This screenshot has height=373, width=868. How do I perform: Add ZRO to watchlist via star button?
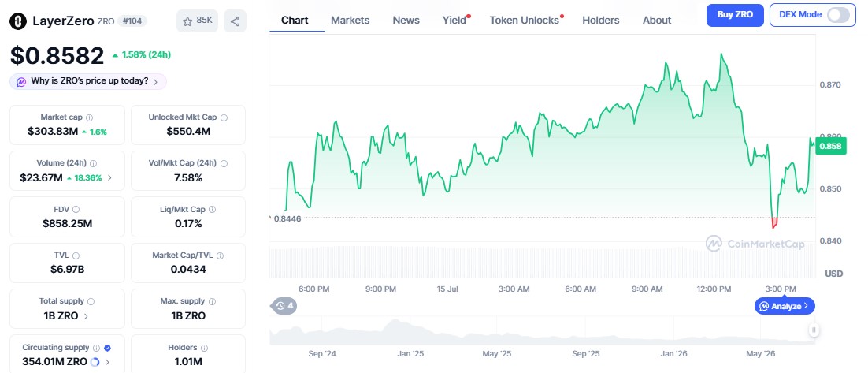(x=197, y=21)
